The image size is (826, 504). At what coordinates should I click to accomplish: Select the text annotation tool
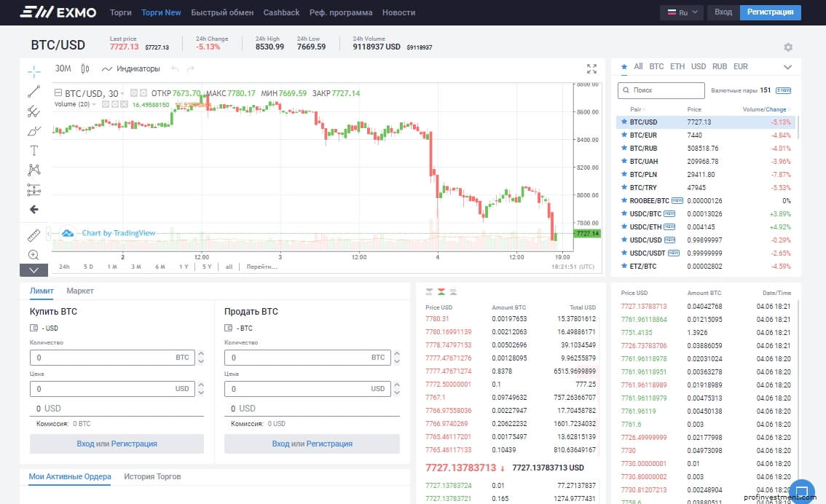point(34,151)
